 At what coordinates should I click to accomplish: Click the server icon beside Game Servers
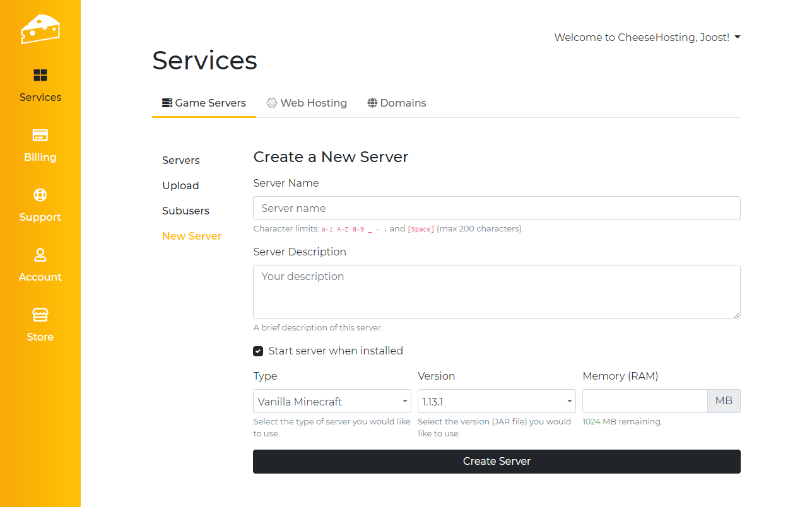167,103
